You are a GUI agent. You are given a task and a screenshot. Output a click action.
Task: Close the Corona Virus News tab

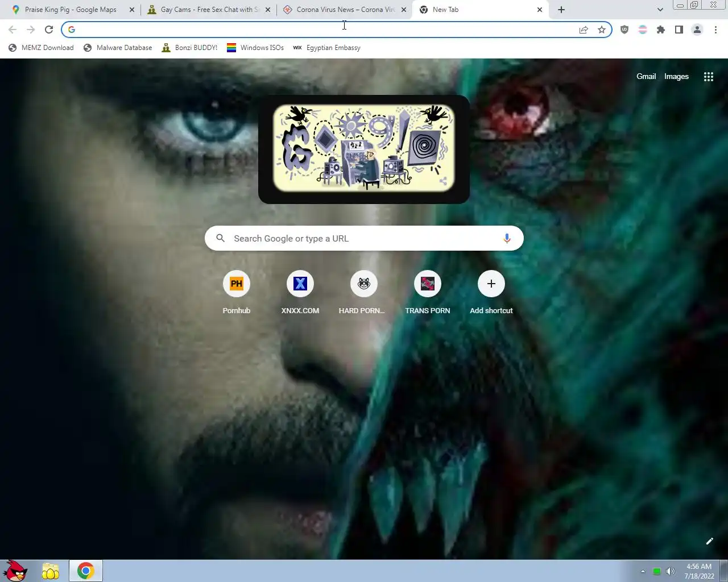pos(404,10)
